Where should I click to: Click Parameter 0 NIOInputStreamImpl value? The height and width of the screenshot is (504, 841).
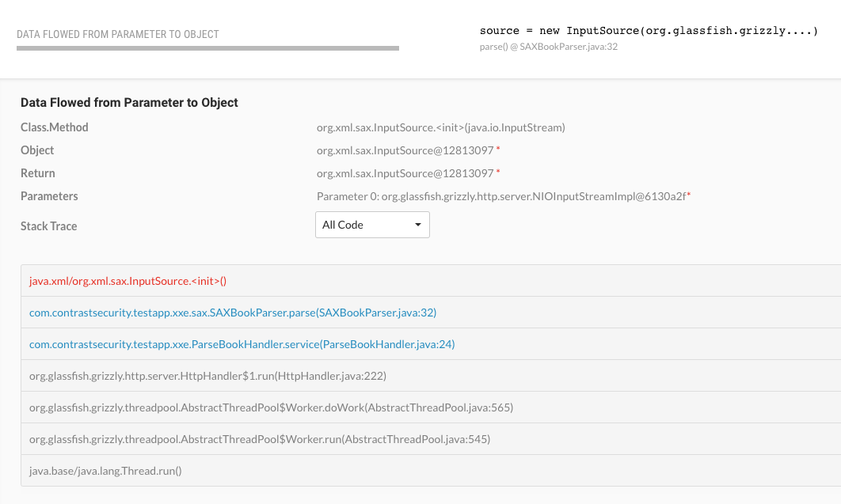(501, 196)
